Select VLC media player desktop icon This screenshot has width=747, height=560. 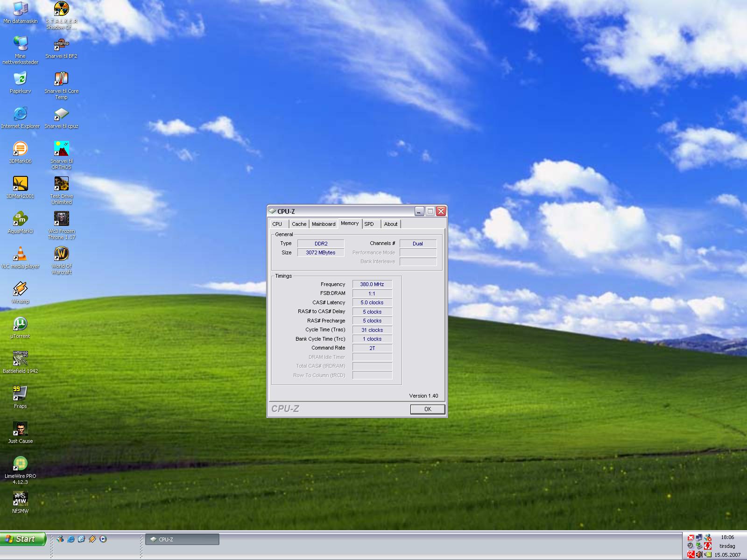[20, 258]
